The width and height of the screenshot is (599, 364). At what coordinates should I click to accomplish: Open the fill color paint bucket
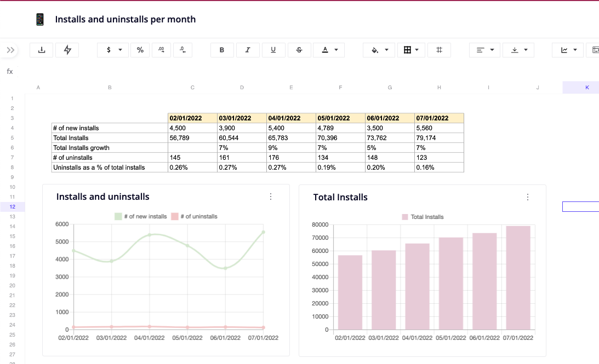pyautogui.click(x=379, y=50)
